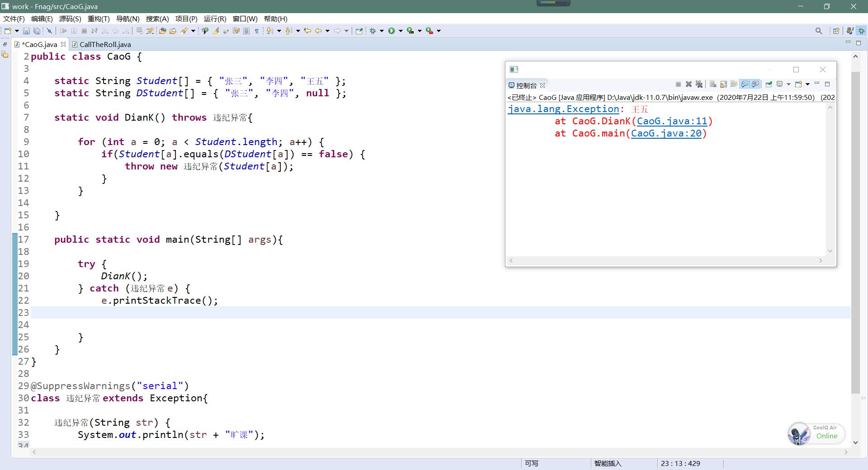Click the External Tools run icon
868x470 pixels.
[x=429, y=31]
